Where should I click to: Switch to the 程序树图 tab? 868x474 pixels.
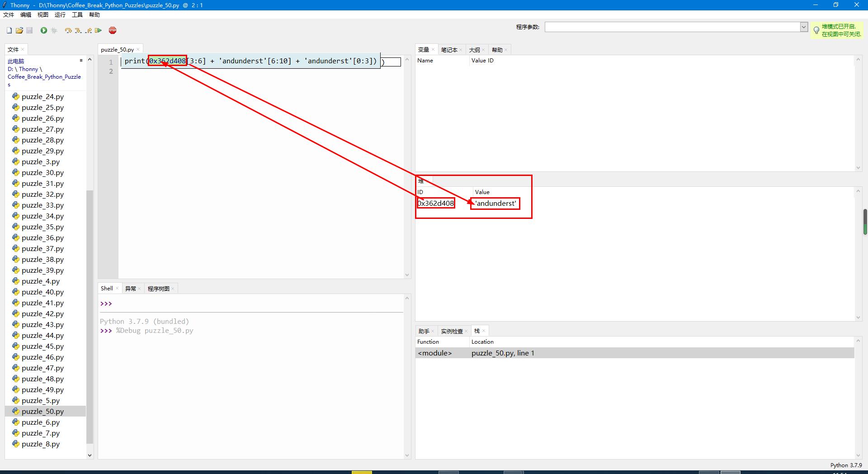[158, 289]
